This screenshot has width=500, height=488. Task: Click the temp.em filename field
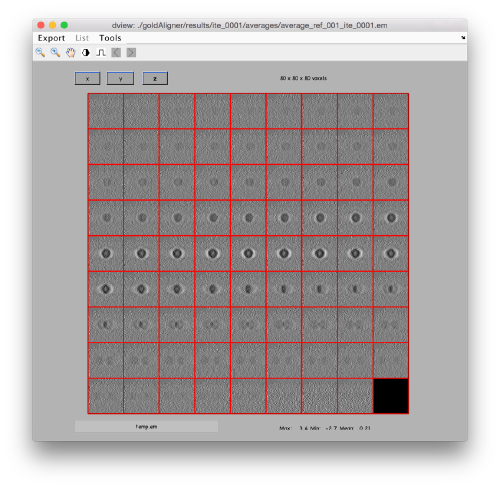click(146, 426)
